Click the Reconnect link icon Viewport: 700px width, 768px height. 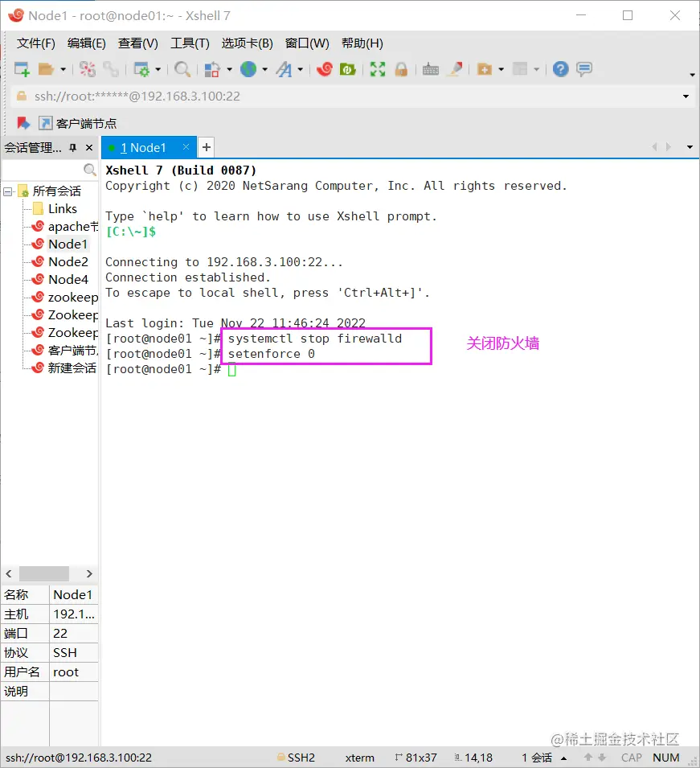pyautogui.click(x=111, y=69)
